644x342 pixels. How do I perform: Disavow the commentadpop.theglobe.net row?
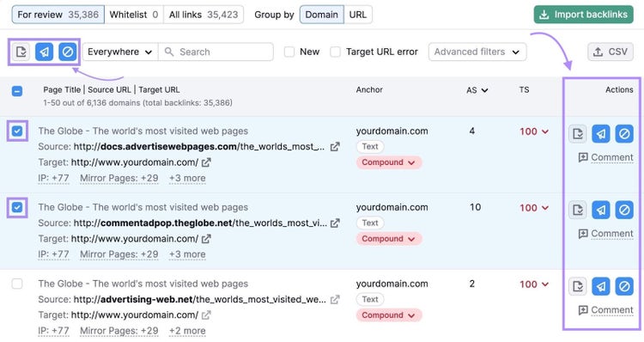(x=624, y=210)
